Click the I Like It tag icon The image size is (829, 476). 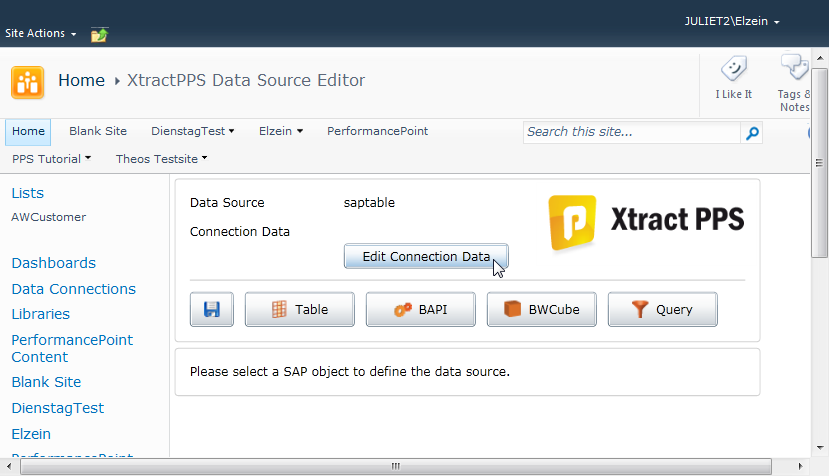[x=733, y=69]
